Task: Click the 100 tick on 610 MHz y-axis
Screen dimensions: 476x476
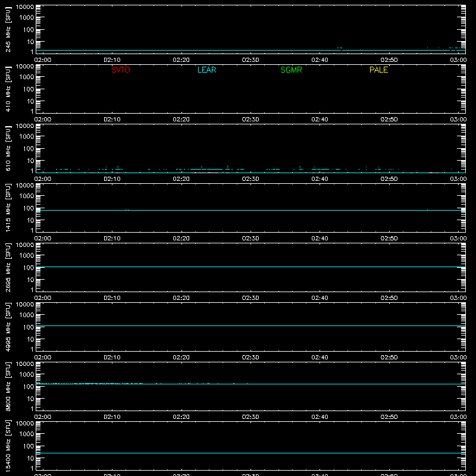Action: click(29, 149)
